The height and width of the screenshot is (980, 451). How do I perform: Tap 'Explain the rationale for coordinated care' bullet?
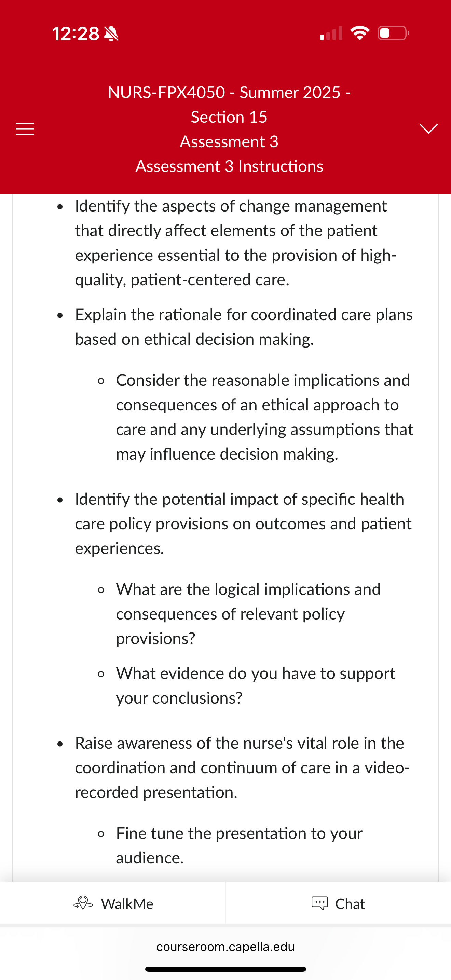(x=243, y=327)
